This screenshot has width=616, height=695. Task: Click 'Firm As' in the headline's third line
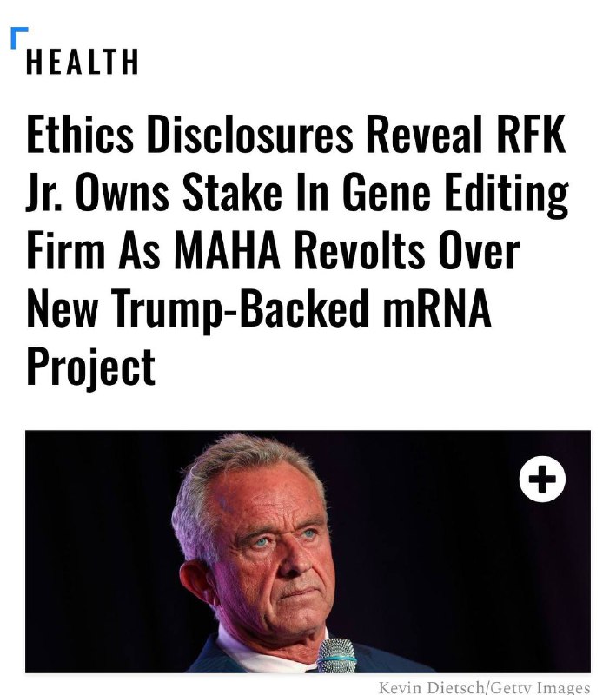point(93,251)
